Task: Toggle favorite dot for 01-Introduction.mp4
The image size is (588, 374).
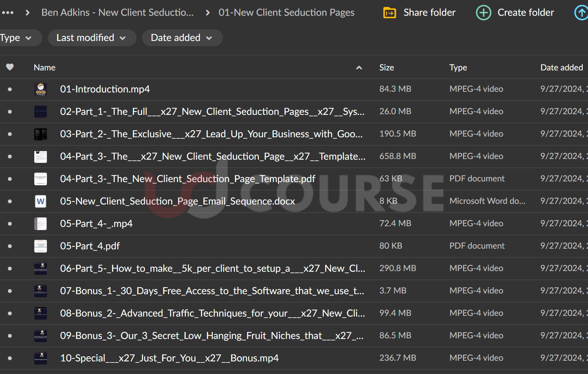Action: [x=10, y=89]
